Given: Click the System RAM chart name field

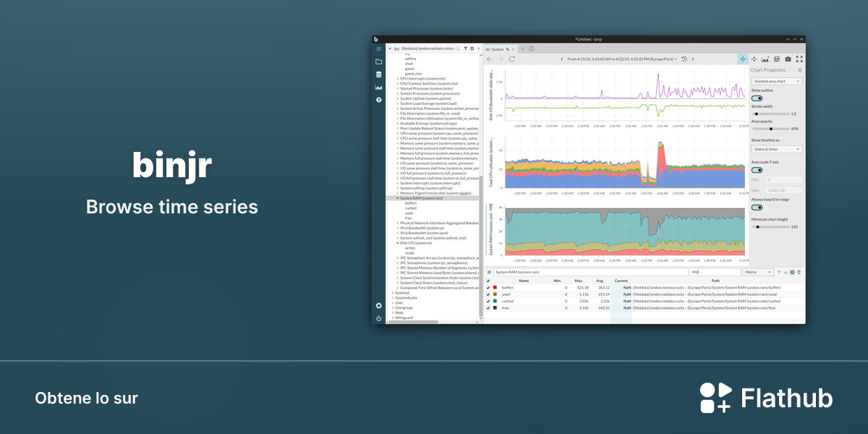Looking at the screenshot, I should click(590, 272).
